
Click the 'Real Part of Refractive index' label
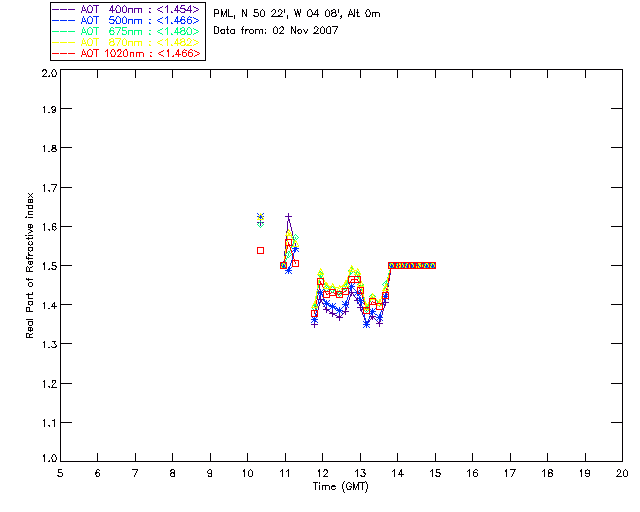pos(30,265)
